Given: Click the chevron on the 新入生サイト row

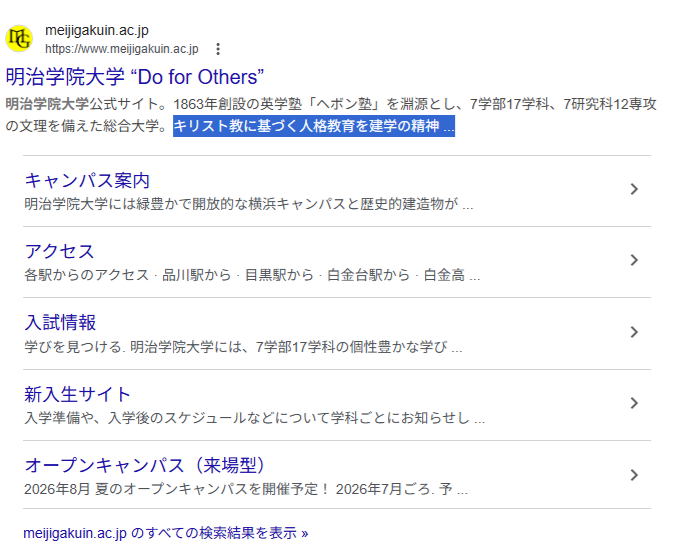Looking at the screenshot, I should click(634, 403).
